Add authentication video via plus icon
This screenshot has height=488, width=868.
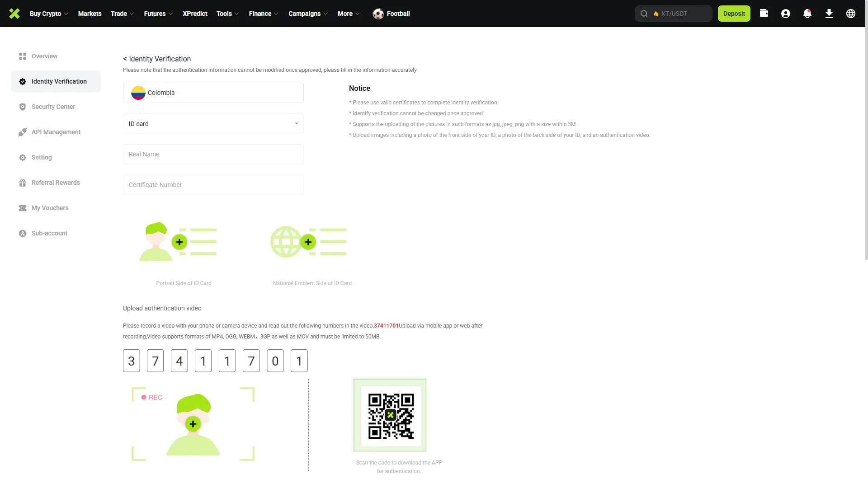pos(193,424)
